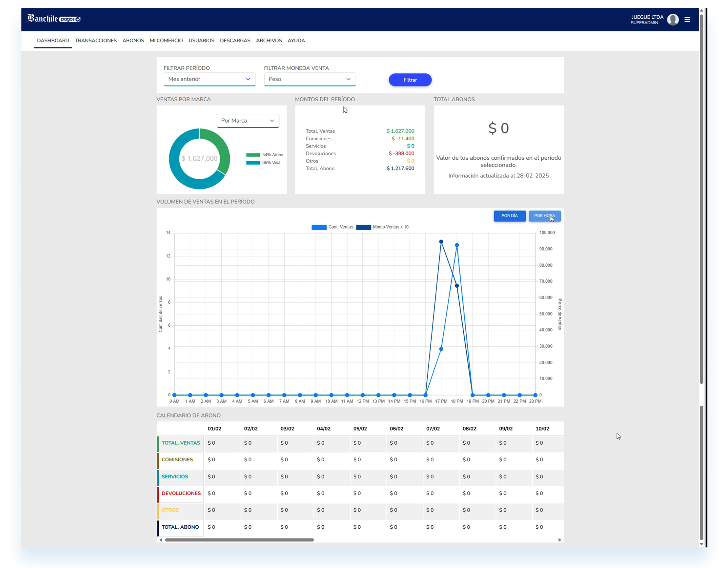This screenshot has height=580, width=728.
Task: Click the Comisiones $ -11.400 value
Action: tap(402, 139)
